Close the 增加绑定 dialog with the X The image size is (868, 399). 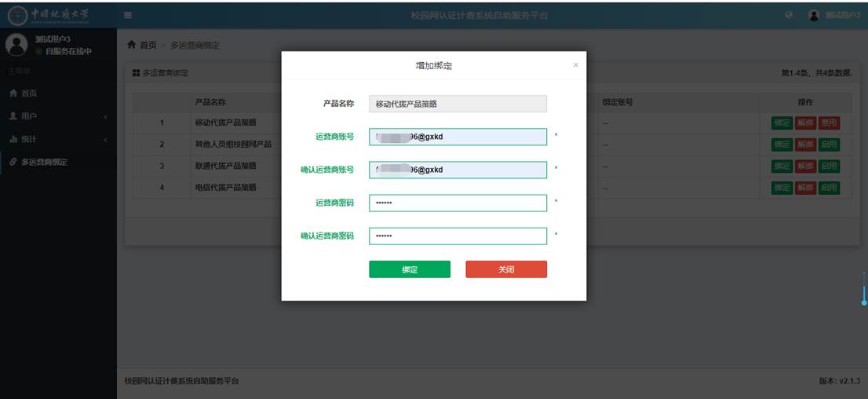(576, 65)
